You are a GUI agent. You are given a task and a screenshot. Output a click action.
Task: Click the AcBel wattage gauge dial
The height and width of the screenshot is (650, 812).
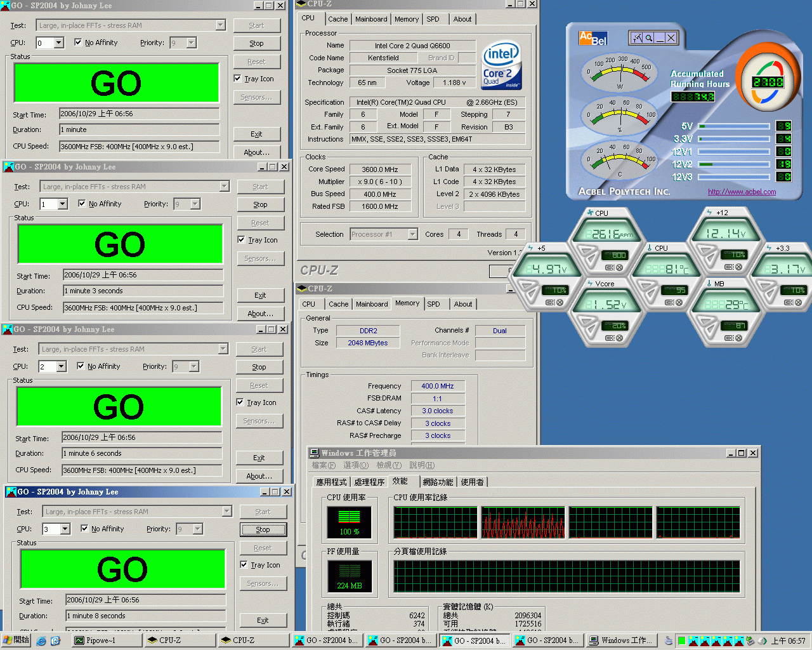(620, 73)
